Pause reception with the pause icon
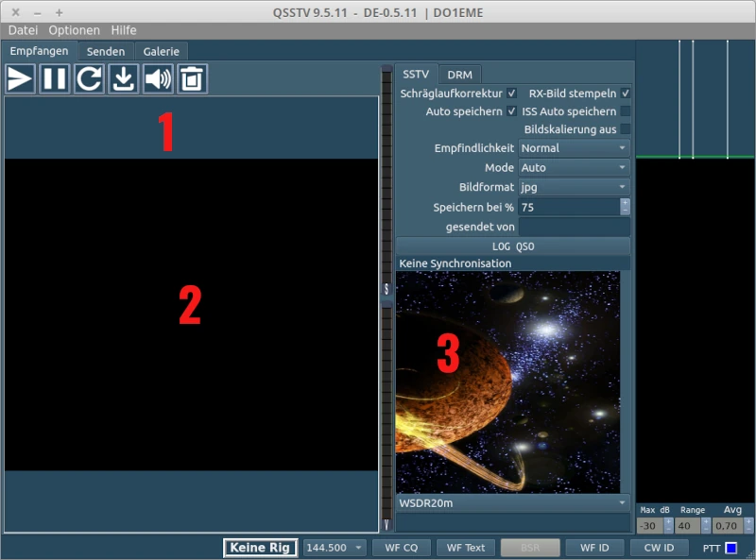Image resolution: width=756 pixels, height=560 pixels. pyautogui.click(x=55, y=79)
